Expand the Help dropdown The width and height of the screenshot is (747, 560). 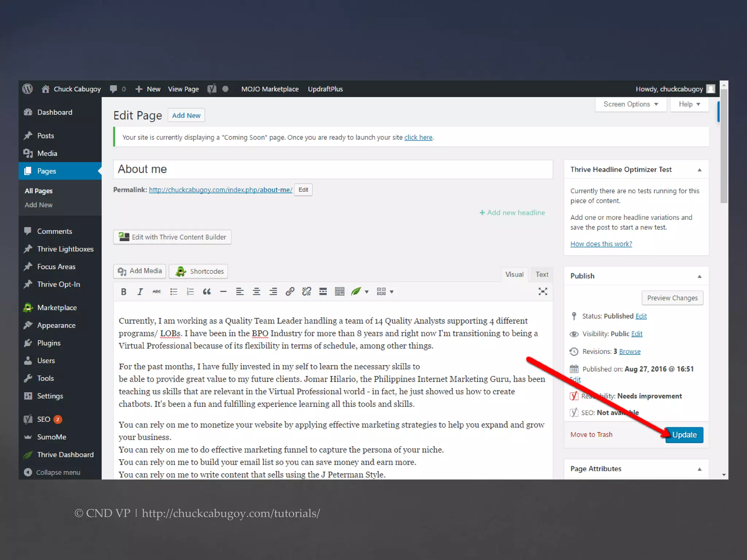(689, 104)
